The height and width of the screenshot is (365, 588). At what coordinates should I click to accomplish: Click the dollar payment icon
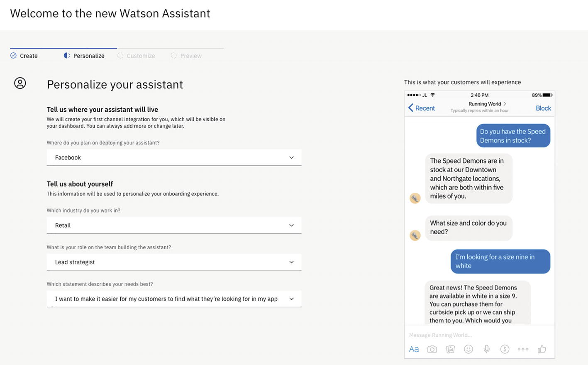click(x=505, y=349)
